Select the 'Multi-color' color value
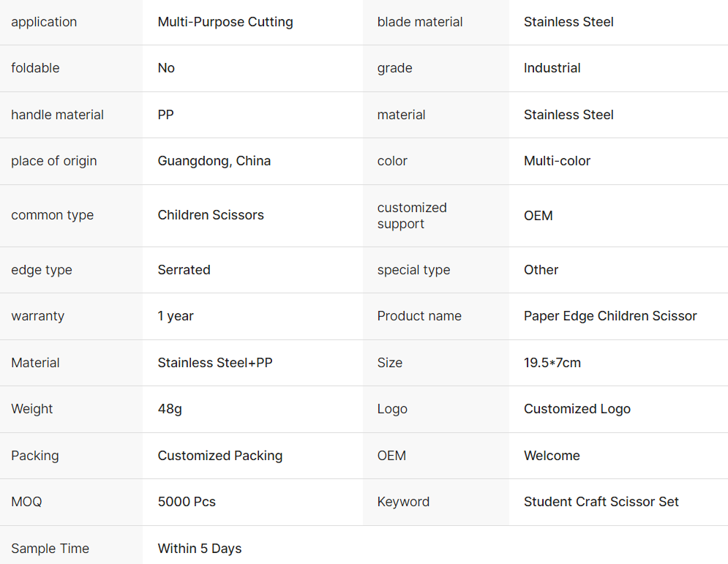The height and width of the screenshot is (564, 728). click(x=557, y=161)
